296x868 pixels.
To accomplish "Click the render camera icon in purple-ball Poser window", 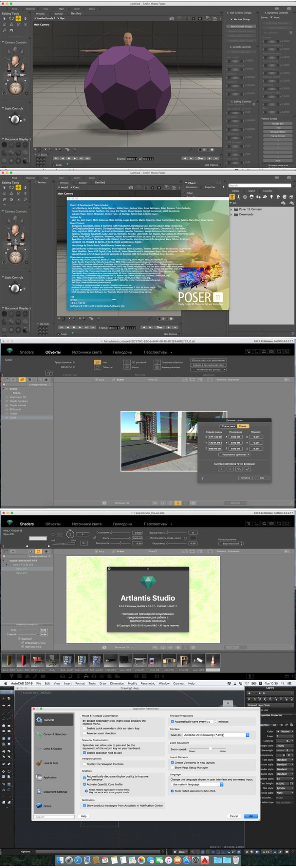I will [x=172, y=19].
